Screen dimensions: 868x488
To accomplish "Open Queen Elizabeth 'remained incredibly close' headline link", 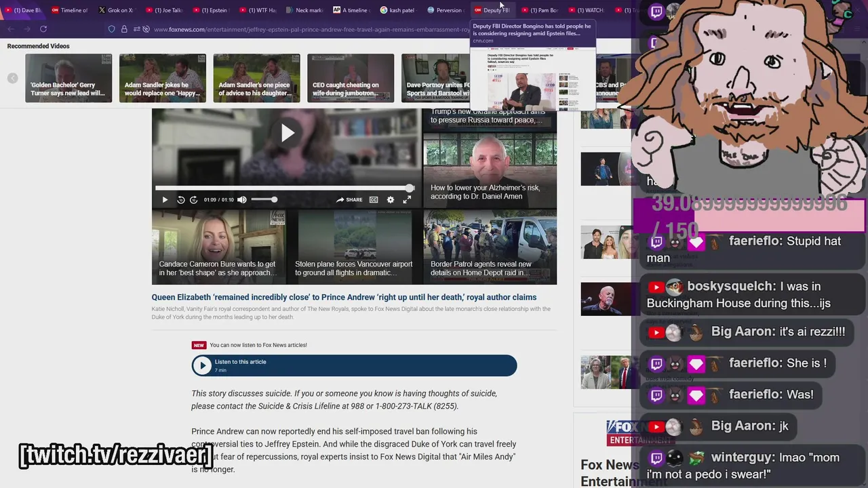I will (344, 297).
